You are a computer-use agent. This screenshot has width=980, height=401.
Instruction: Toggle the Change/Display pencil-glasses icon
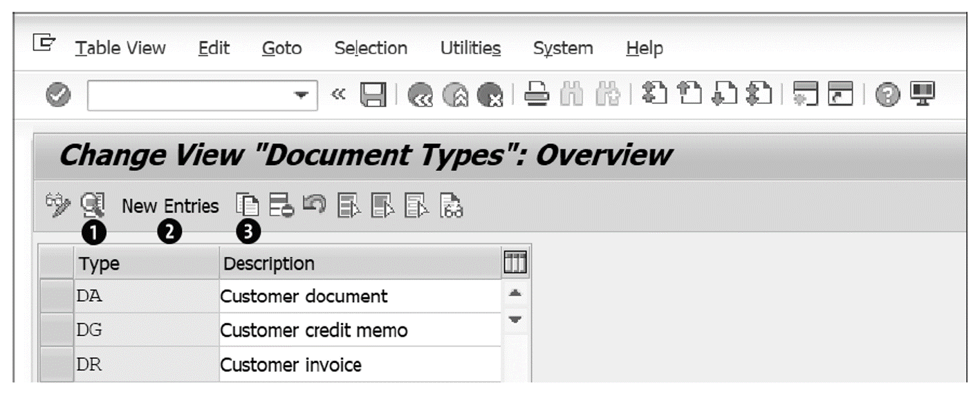click(57, 205)
